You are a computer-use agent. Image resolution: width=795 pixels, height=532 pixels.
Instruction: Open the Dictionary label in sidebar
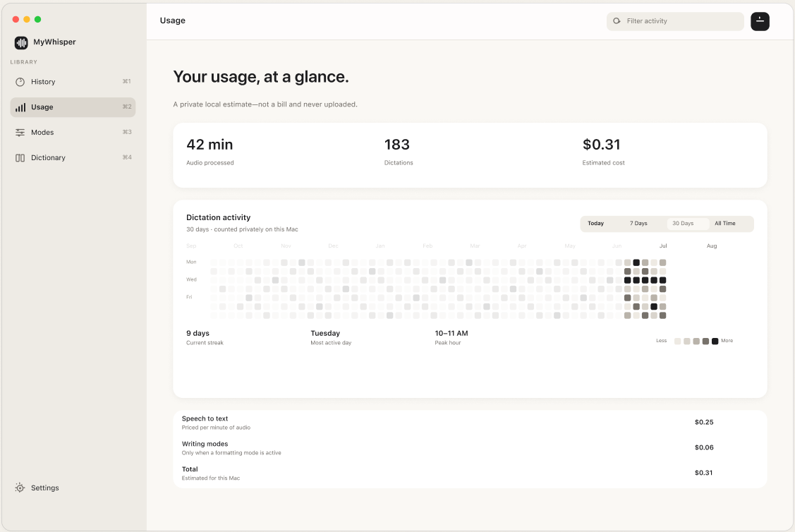point(48,158)
